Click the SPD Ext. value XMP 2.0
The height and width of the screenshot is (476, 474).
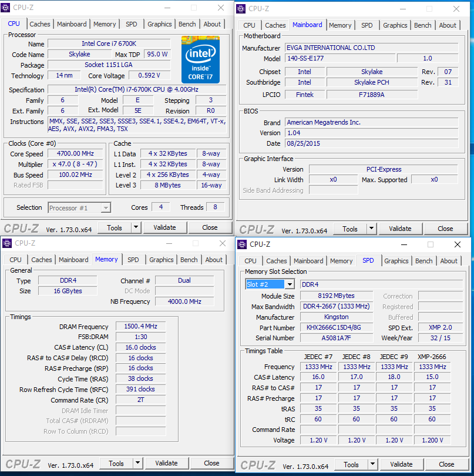441,327
